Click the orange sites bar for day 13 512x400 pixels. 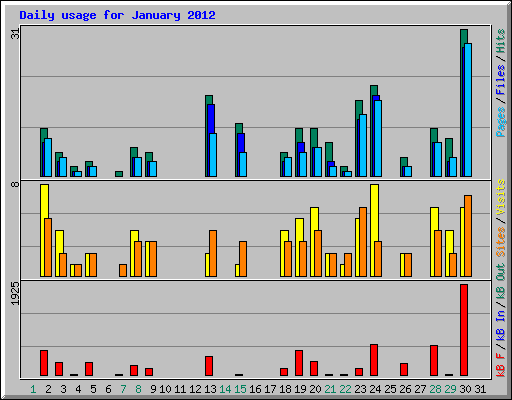point(213,253)
